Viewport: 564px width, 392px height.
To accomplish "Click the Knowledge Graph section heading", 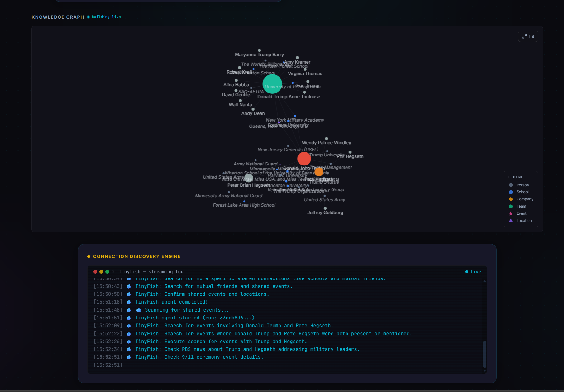I will (x=58, y=17).
